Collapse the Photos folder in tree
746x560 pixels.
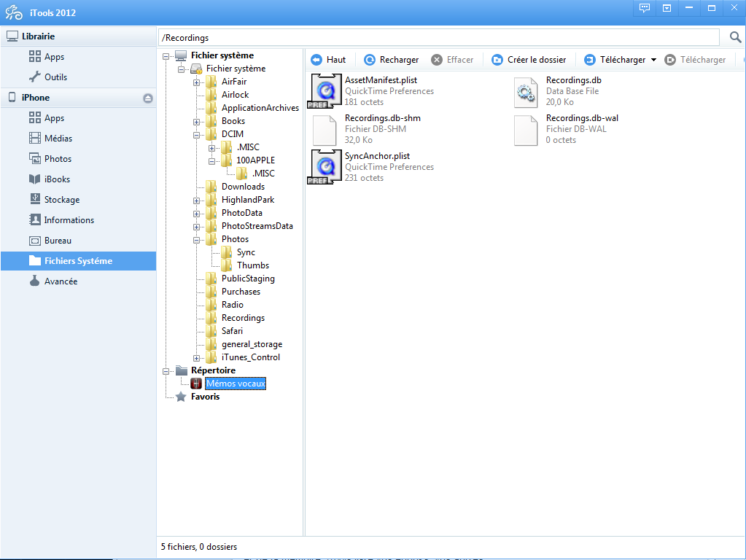pos(196,241)
